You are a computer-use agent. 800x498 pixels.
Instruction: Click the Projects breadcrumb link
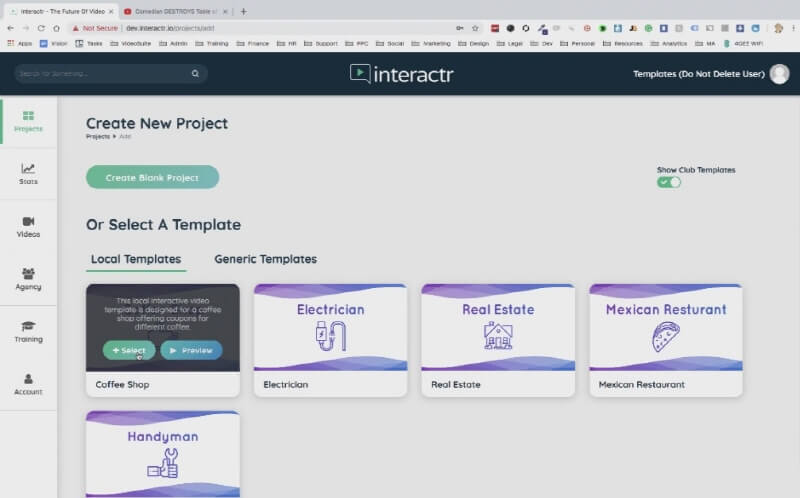97,137
